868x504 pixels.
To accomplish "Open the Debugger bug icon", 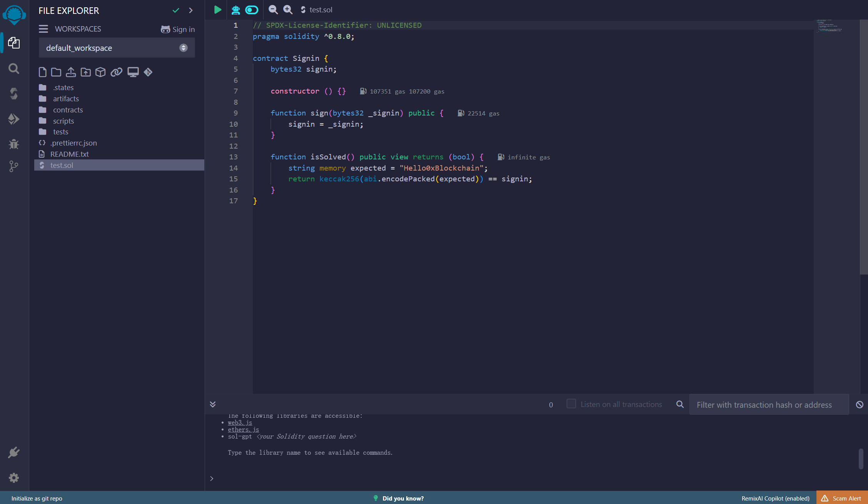I will point(14,144).
